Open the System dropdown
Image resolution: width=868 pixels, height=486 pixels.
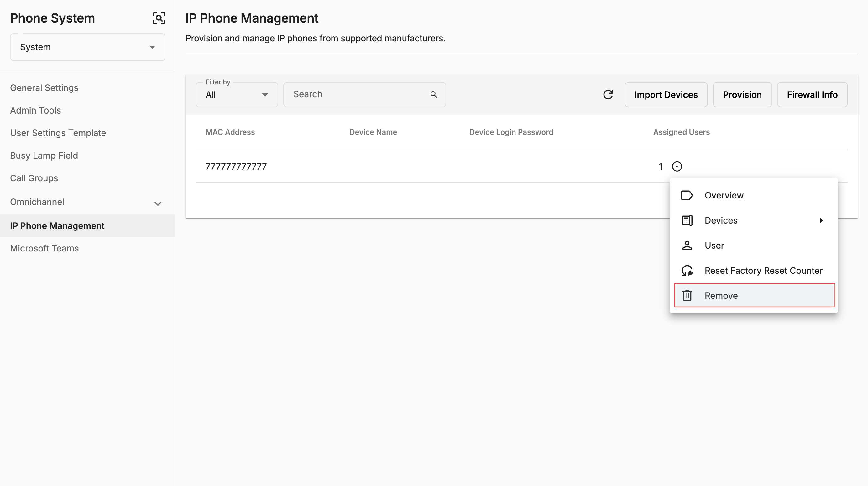(x=88, y=47)
